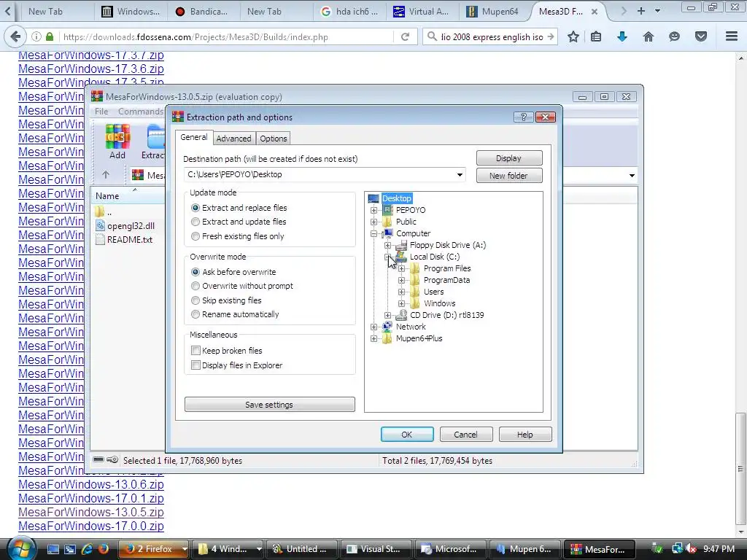
Task: Launch Internet Explorer from quick launch
Action: pos(88,549)
